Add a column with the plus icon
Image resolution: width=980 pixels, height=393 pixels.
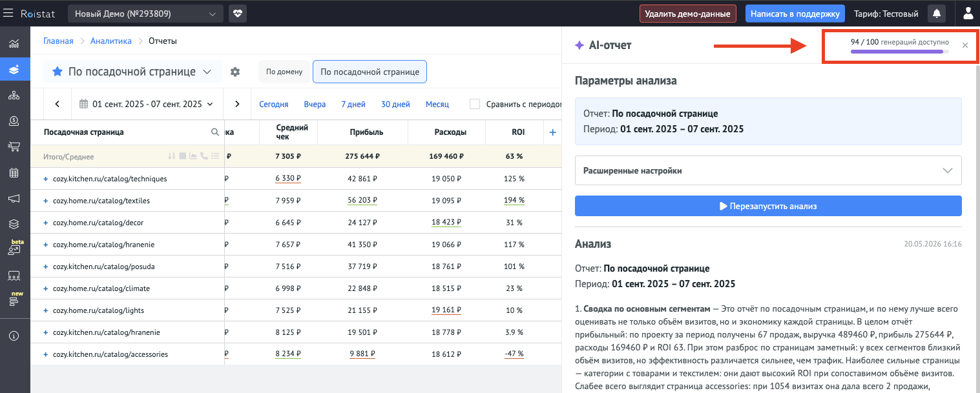coord(552,132)
